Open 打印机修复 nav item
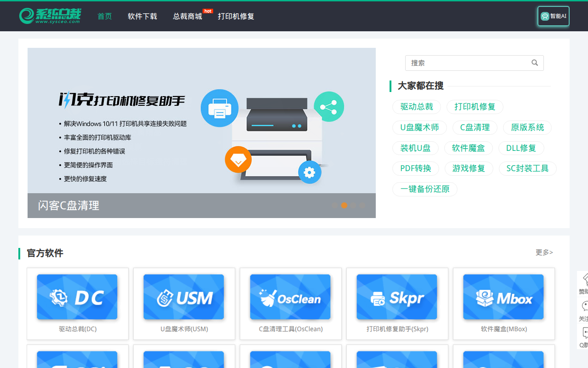 coord(236,17)
